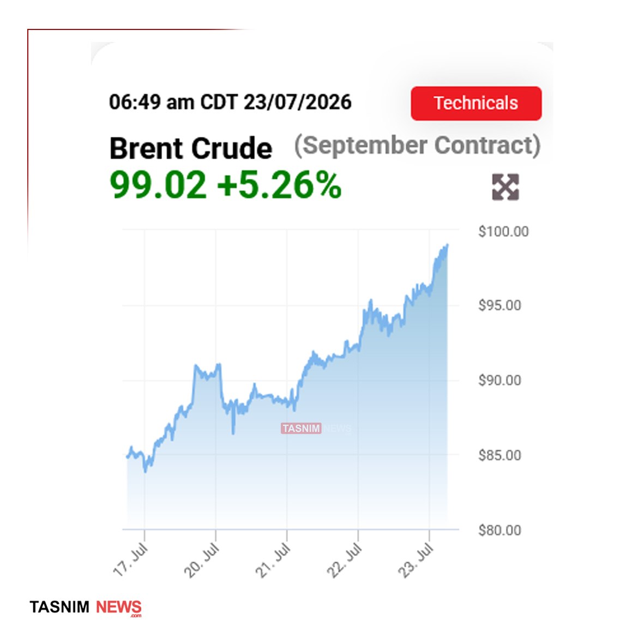The width and height of the screenshot is (644, 644).
Task: Select the 23. Jul date marker
Action: (x=416, y=559)
